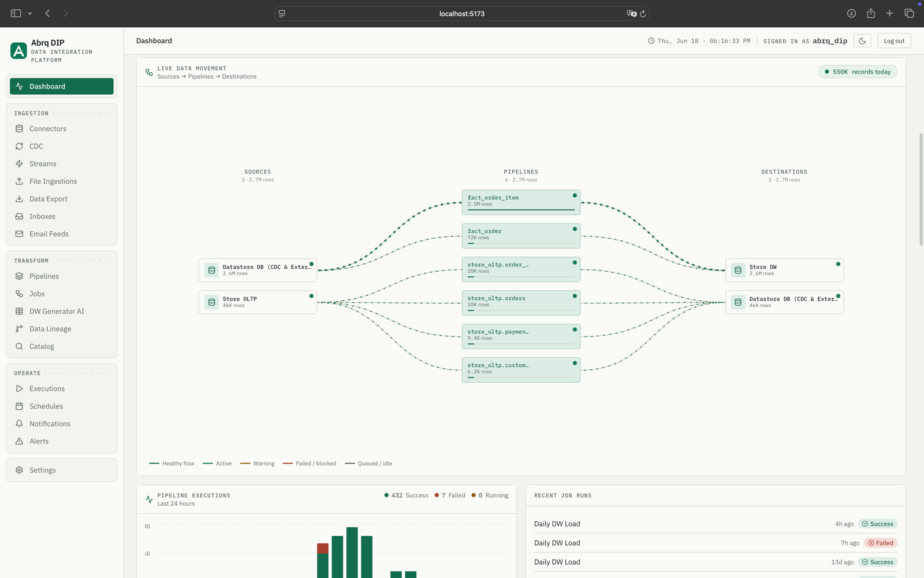
Task: Open the Data Export page
Action: click(x=62, y=199)
